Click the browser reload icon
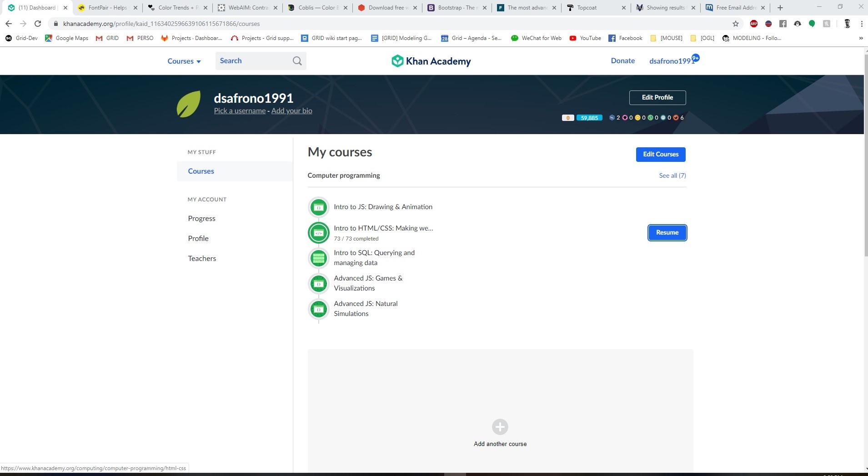This screenshot has width=868, height=476. tap(38, 24)
